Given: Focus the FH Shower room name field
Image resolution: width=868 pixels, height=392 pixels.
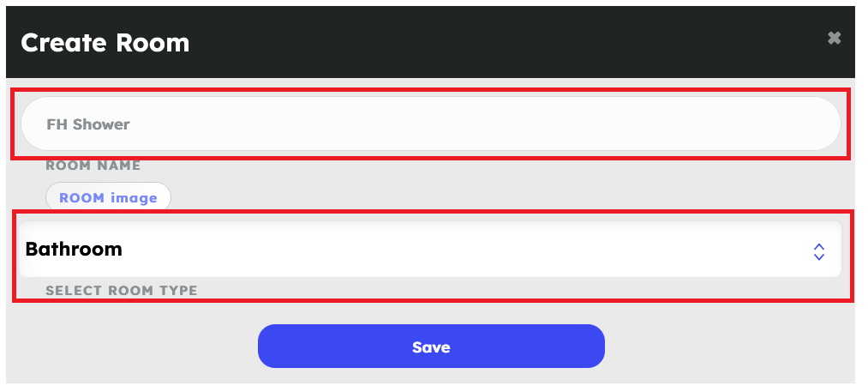Looking at the screenshot, I should (430, 124).
